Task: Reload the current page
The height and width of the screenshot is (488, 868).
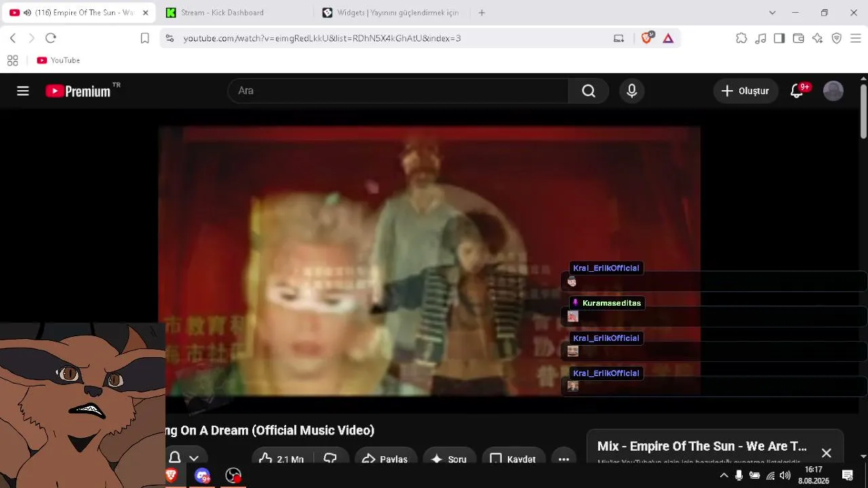Action: click(x=51, y=38)
